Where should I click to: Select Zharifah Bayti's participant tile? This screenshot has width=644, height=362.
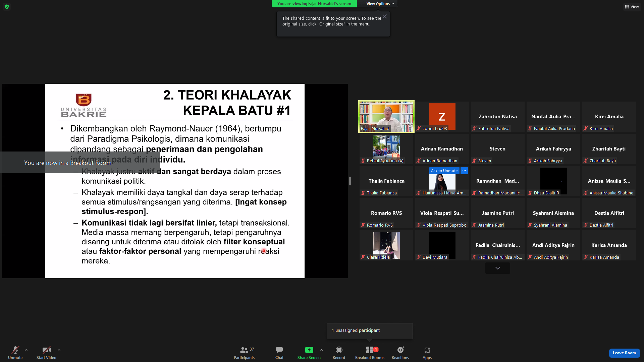click(609, 149)
